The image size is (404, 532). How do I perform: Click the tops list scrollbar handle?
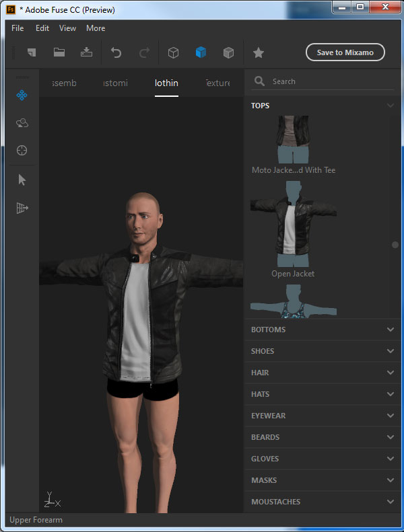click(x=395, y=245)
